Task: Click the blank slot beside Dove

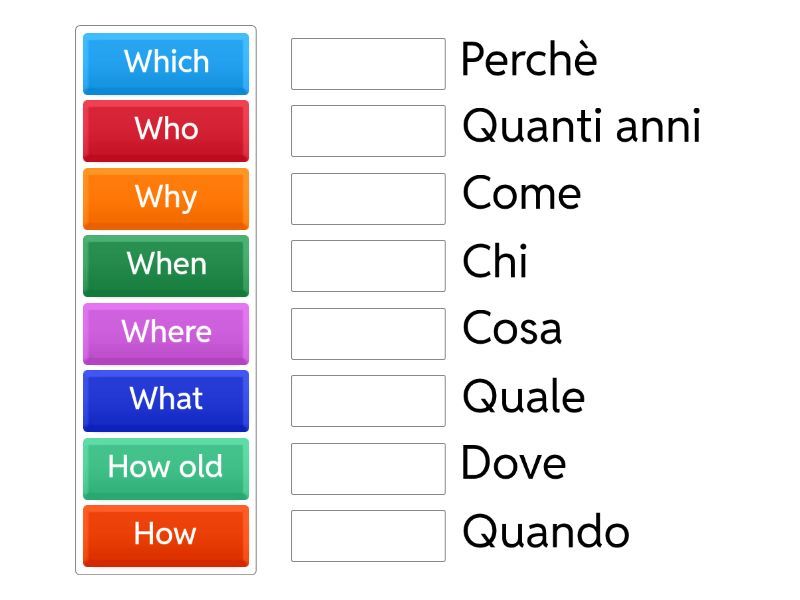Action: coord(368,469)
